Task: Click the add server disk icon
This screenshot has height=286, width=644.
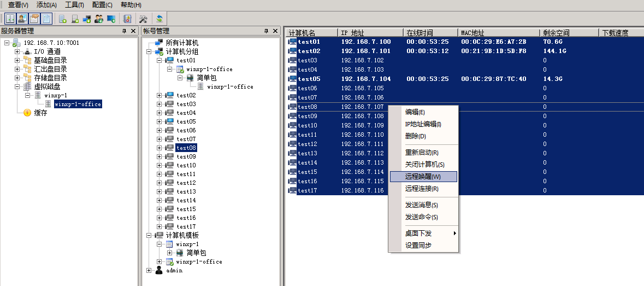Action: (75, 19)
